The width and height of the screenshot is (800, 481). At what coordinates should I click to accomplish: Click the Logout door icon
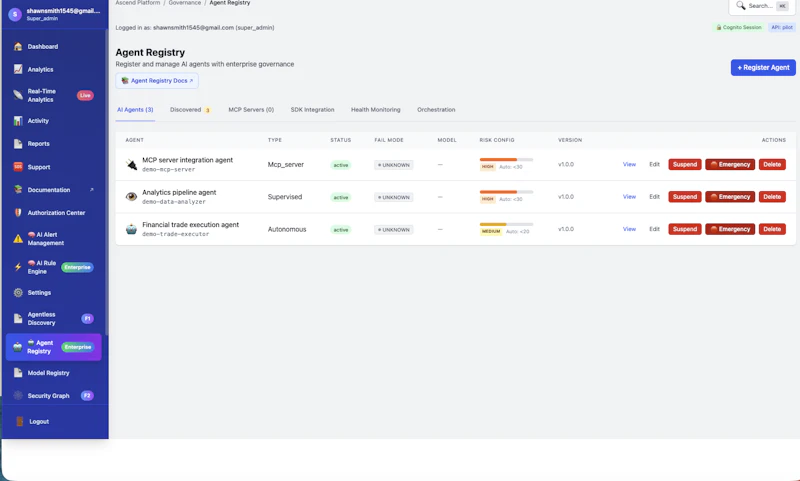point(19,422)
